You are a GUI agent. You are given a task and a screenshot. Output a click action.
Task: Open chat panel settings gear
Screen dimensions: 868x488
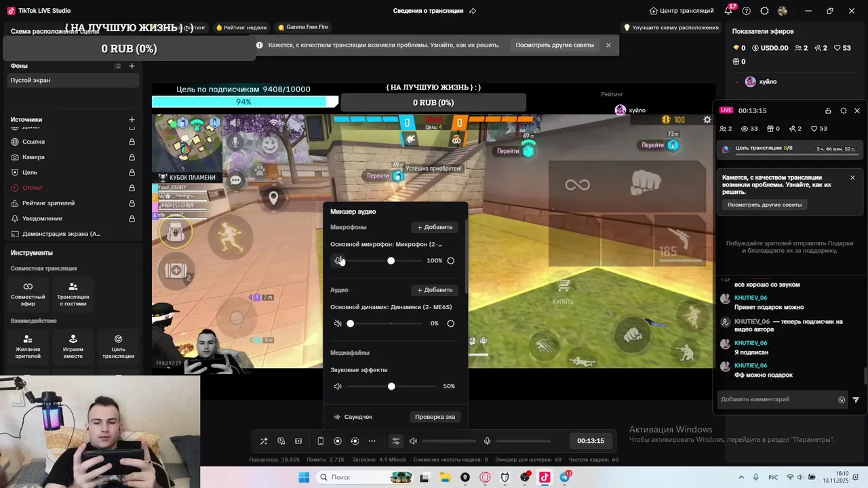(x=843, y=110)
